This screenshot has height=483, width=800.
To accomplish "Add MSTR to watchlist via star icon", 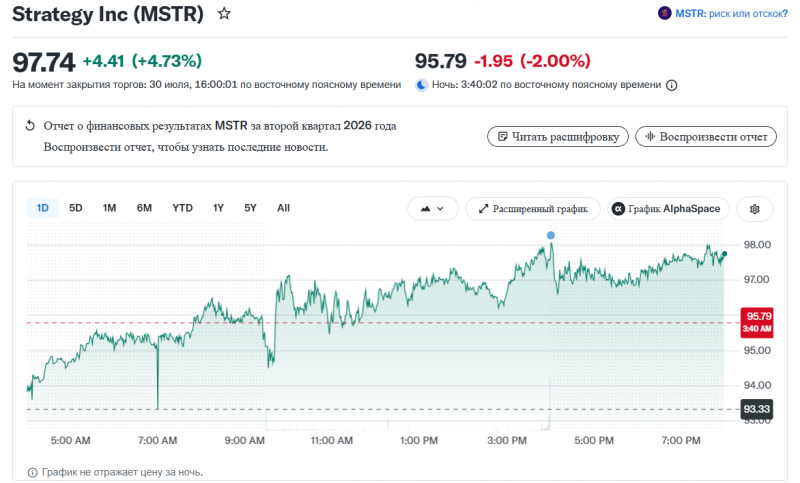I will coord(224,14).
